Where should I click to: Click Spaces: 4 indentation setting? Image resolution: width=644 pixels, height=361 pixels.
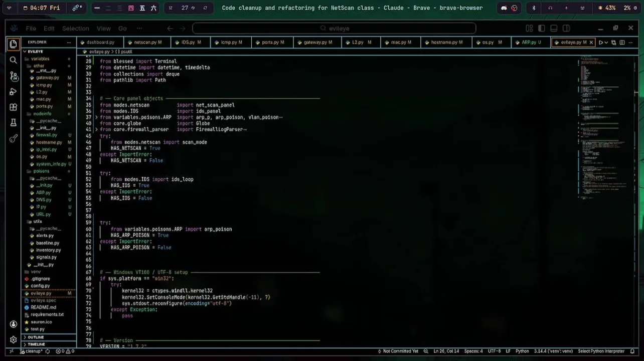(x=473, y=351)
